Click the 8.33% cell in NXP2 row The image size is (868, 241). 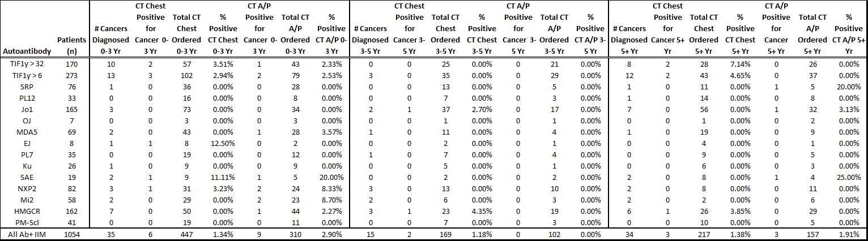[x=331, y=188]
